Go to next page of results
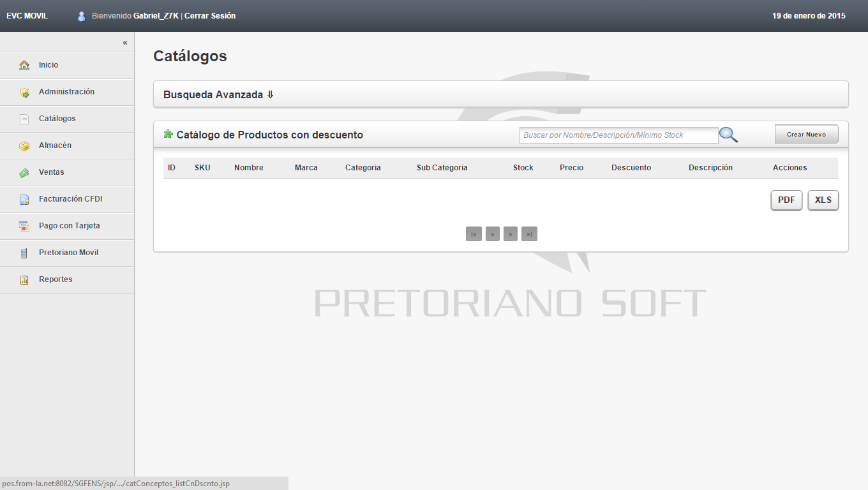This screenshot has width=868, height=490. (x=511, y=234)
